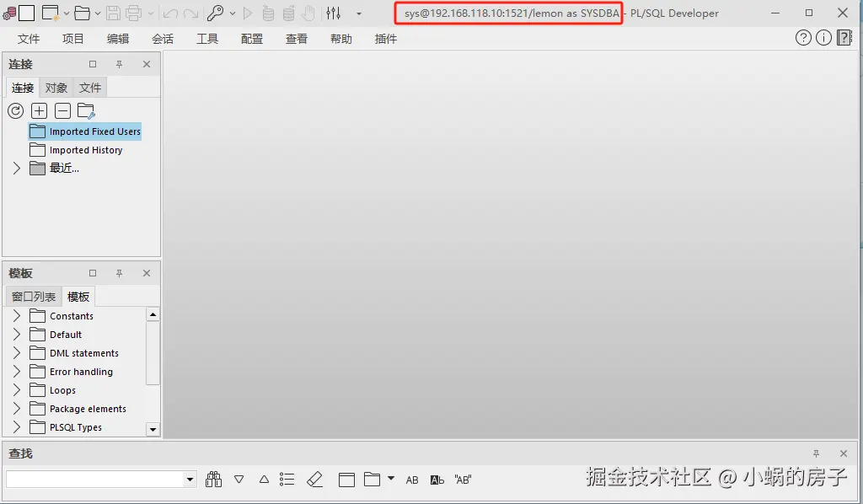
Task: Click the Open folder toolbar icon
Action: [82, 13]
